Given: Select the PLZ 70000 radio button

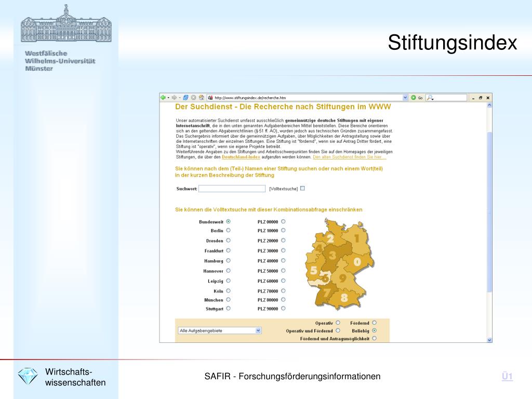Looking at the screenshot, I should (x=283, y=291).
